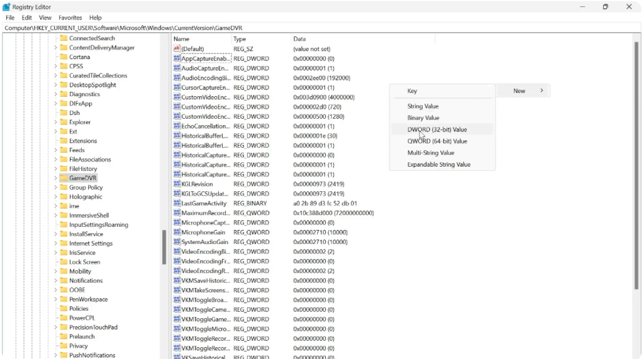The width and height of the screenshot is (644, 359).
Task: Click the SystemAudioGain value icon
Action: tap(177, 242)
